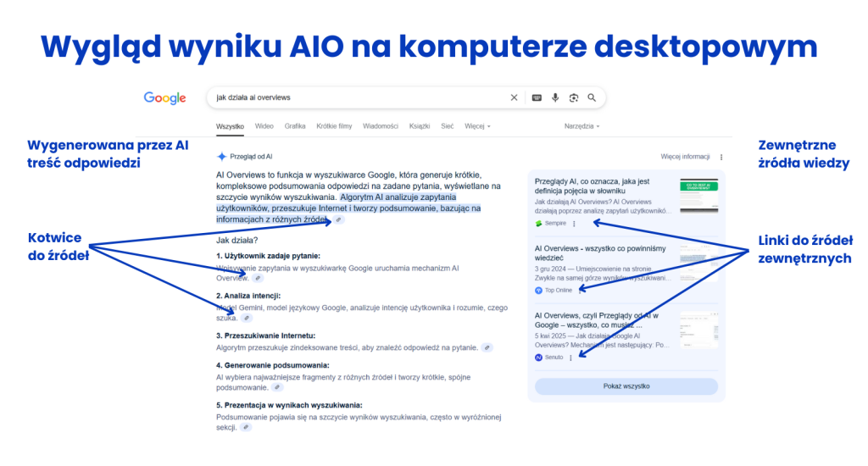Expand the Więcej dropdown

coord(477,126)
